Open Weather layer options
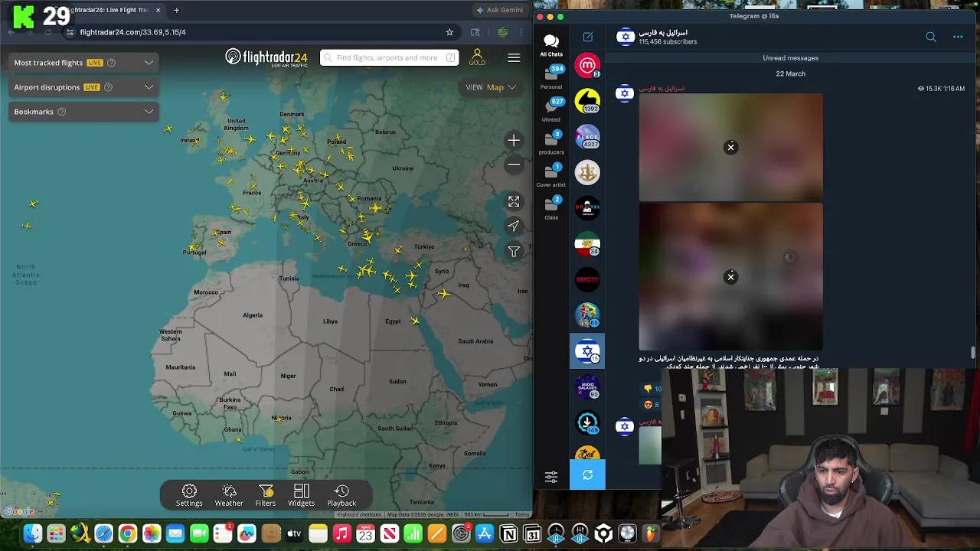The height and width of the screenshot is (551, 980). [x=229, y=495]
